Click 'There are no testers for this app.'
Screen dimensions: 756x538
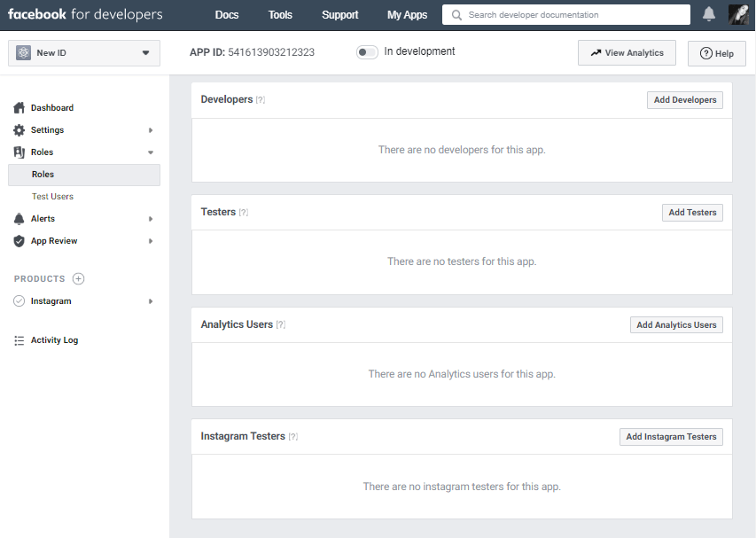462,261
